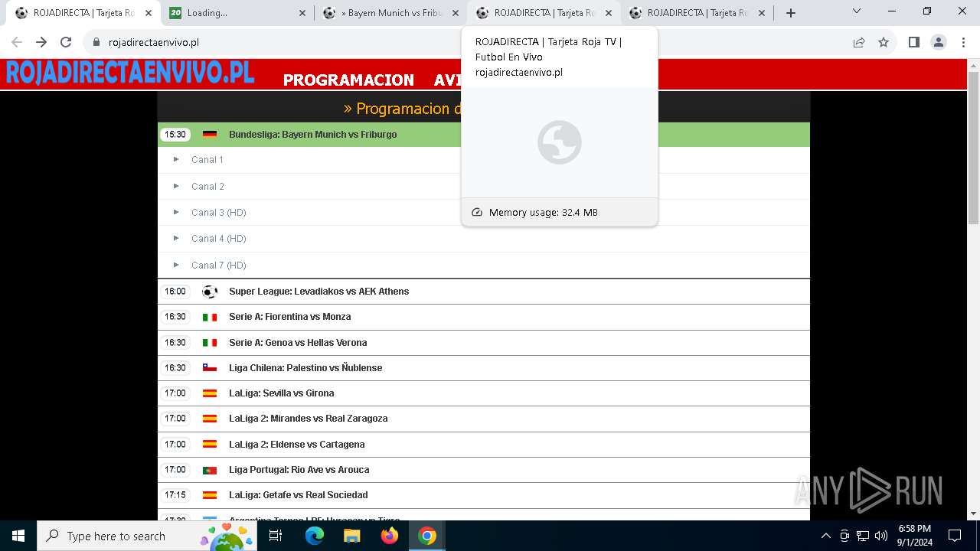This screenshot has width=980, height=551.
Task: Expand Serie A Genoa vs Hellas Verona
Action: coord(483,343)
